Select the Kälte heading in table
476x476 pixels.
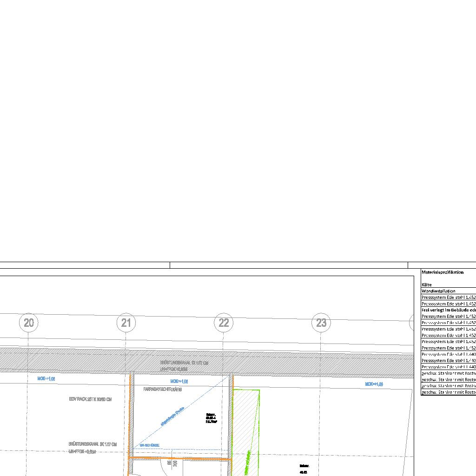coord(427,284)
